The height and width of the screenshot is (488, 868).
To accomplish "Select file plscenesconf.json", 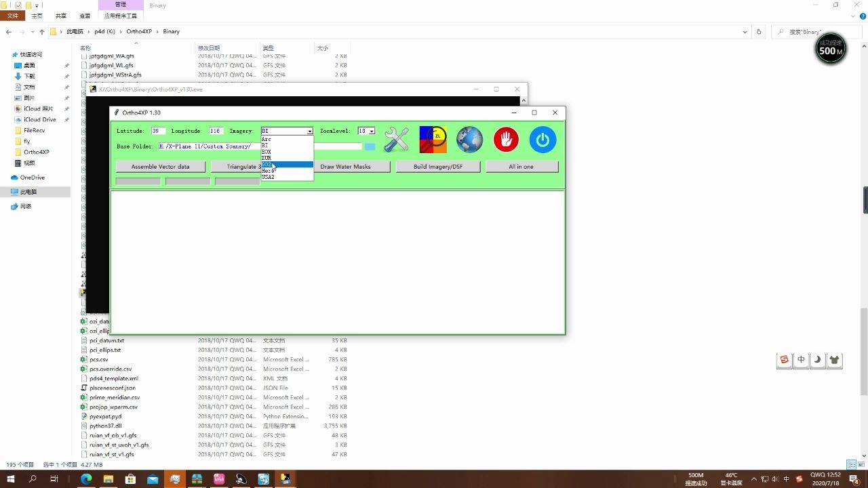I will [x=112, y=388].
